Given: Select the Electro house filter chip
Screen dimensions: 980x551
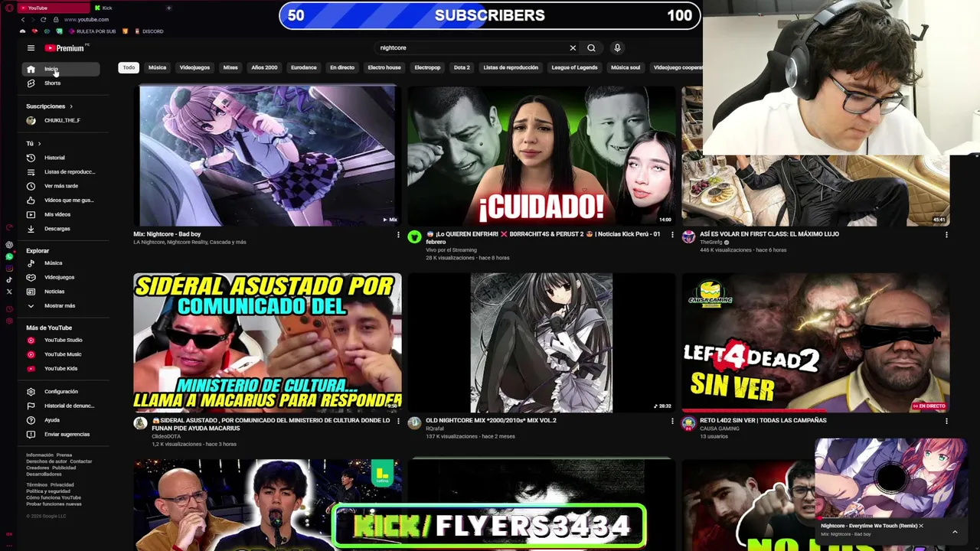Looking at the screenshot, I should [384, 67].
